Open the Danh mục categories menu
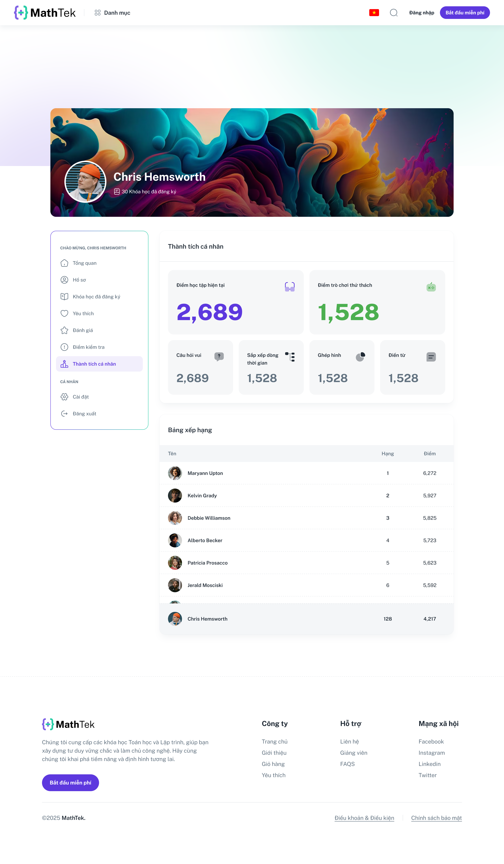504x864 pixels. (x=112, y=13)
